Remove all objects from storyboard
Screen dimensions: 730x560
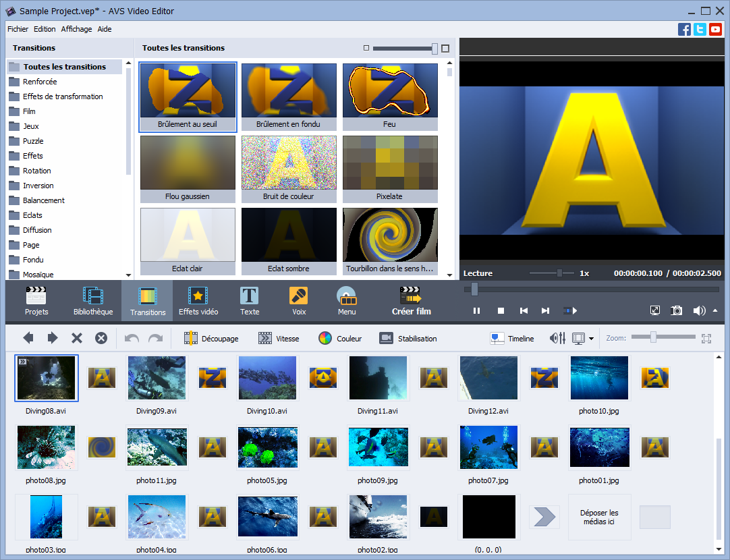click(x=101, y=338)
